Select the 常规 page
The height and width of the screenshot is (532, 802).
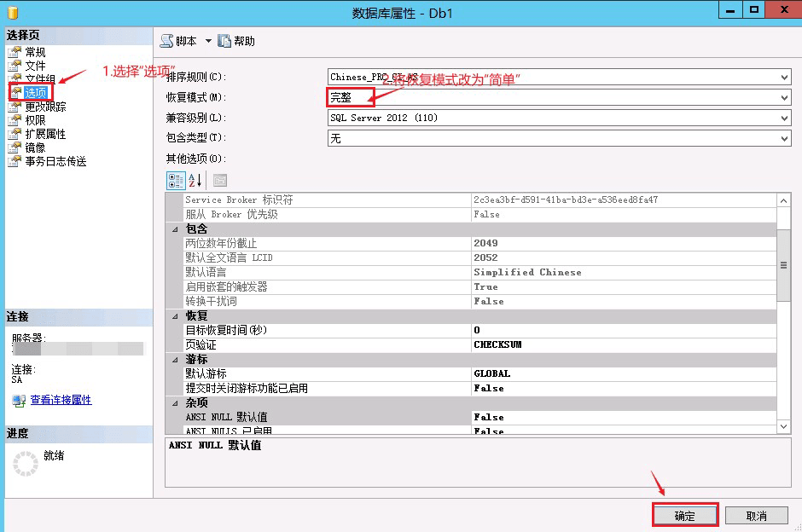coord(35,52)
